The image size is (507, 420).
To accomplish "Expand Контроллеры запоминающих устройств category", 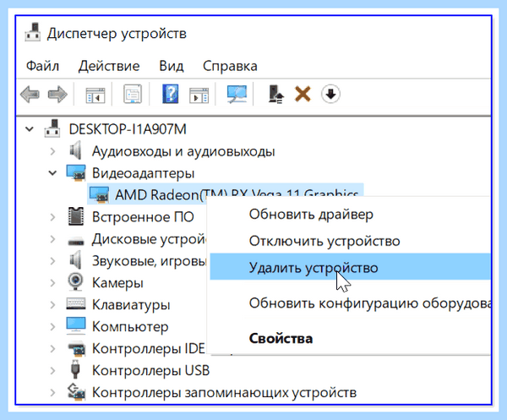I will tap(52, 392).
